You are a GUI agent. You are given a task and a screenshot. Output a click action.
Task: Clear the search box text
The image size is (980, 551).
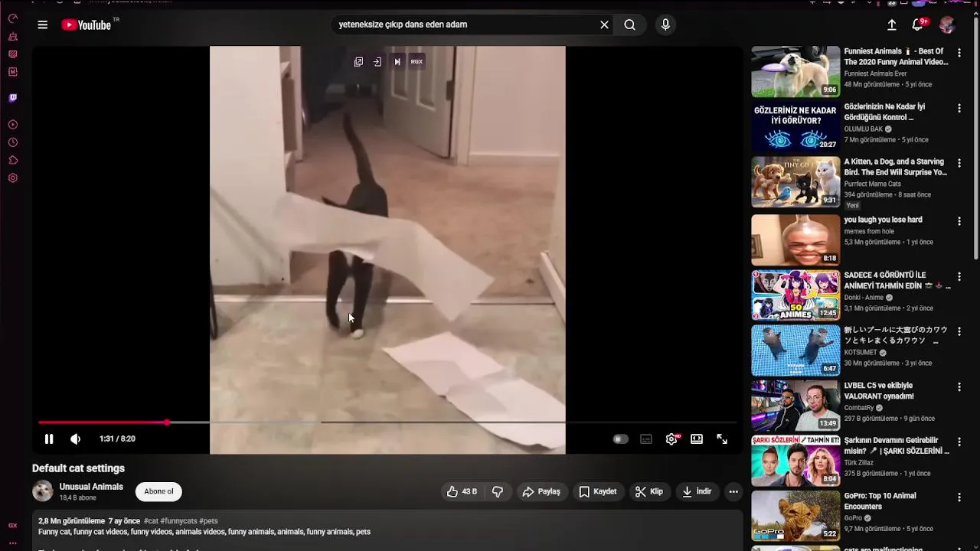click(604, 24)
